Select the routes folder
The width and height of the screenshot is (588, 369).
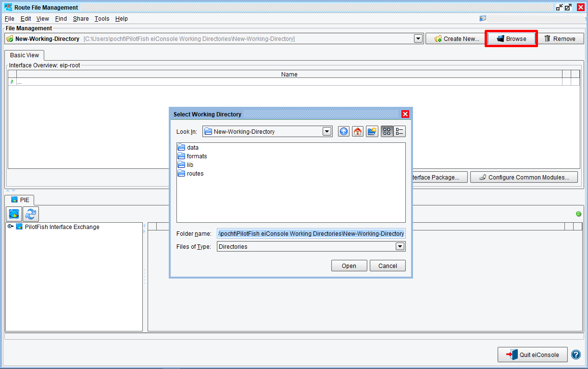point(191,174)
